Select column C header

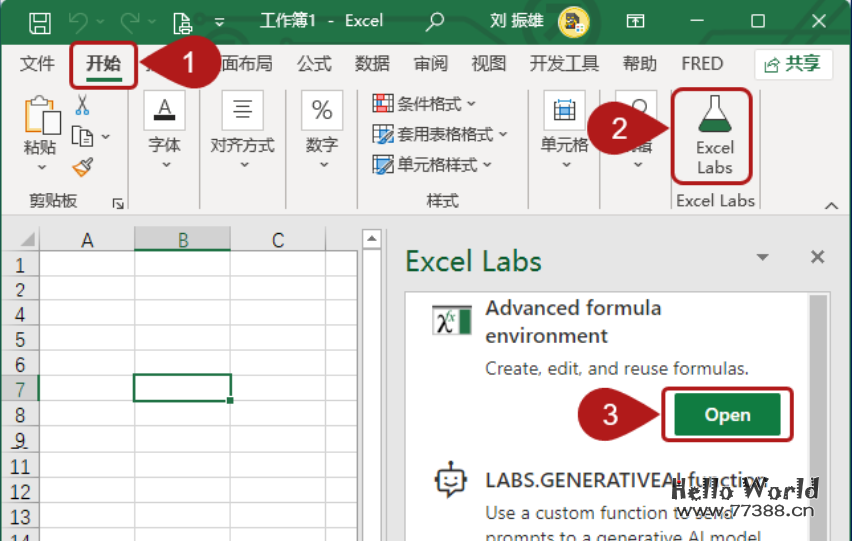pos(278,240)
